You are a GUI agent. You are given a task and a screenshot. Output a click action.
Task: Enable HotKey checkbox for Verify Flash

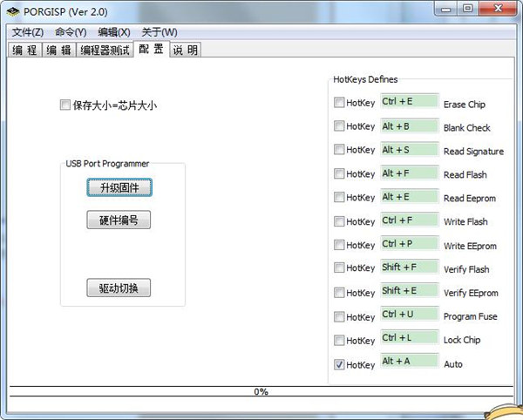point(339,268)
